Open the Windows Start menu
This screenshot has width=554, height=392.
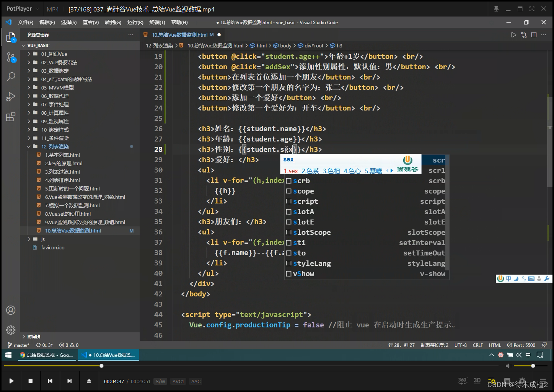click(8, 355)
